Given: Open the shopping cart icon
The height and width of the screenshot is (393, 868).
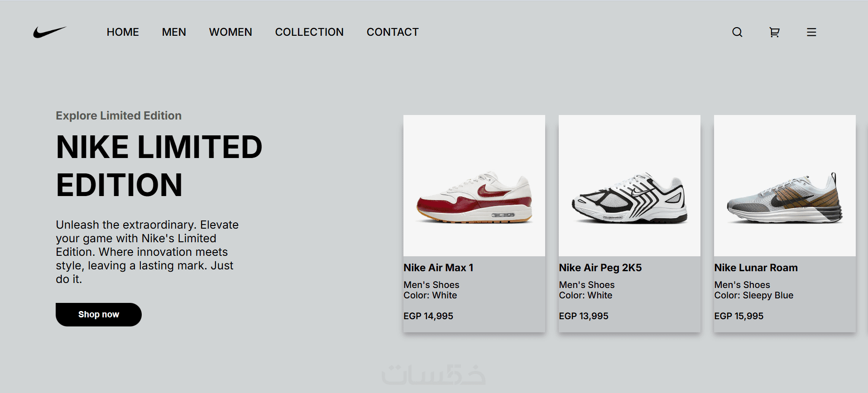Looking at the screenshot, I should [x=774, y=32].
